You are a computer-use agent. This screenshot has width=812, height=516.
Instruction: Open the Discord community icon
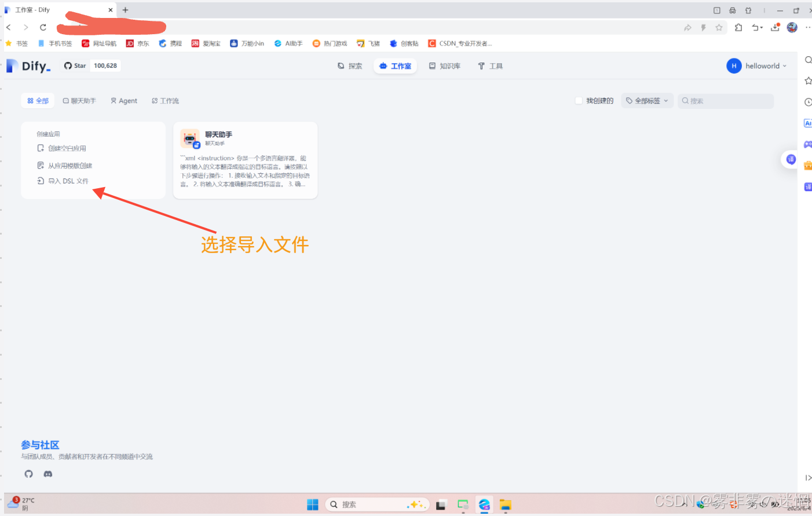(48, 474)
